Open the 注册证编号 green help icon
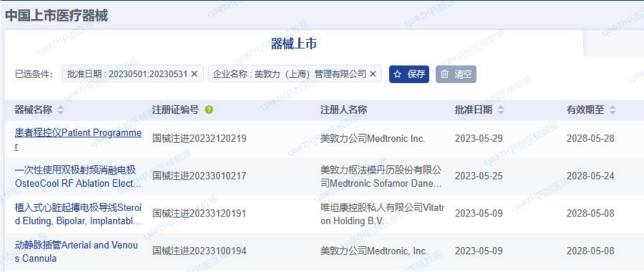The height and width of the screenshot is (272, 644). pyautogui.click(x=209, y=110)
